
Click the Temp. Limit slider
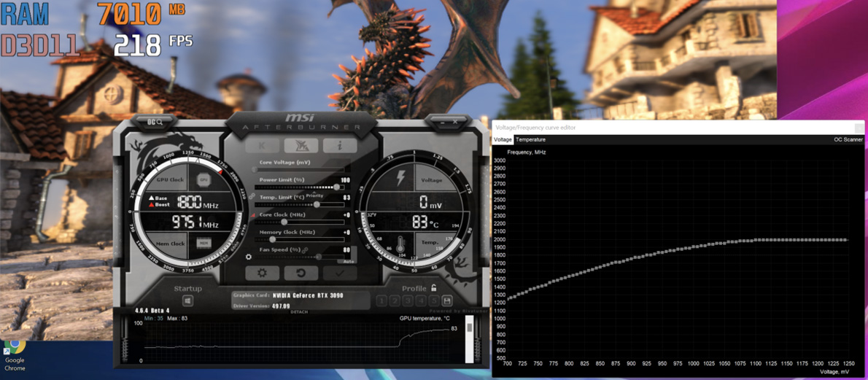pyautogui.click(x=299, y=204)
